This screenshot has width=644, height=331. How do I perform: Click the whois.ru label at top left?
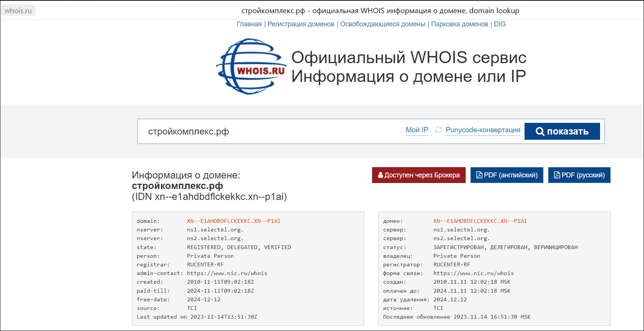(18, 11)
